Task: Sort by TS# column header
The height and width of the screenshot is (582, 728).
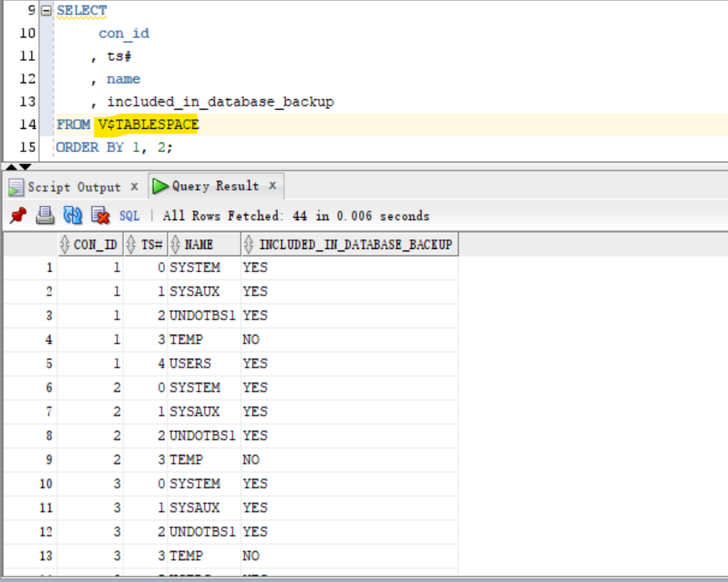Action: [x=146, y=245]
